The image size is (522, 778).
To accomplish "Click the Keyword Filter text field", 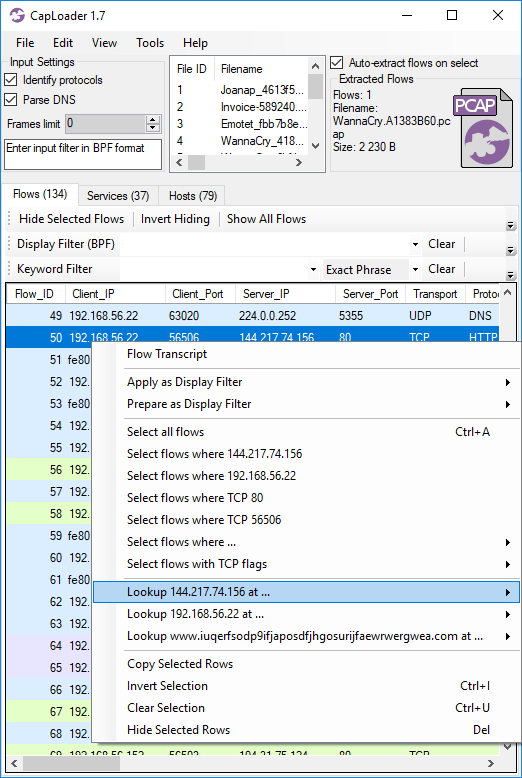I will point(214,269).
